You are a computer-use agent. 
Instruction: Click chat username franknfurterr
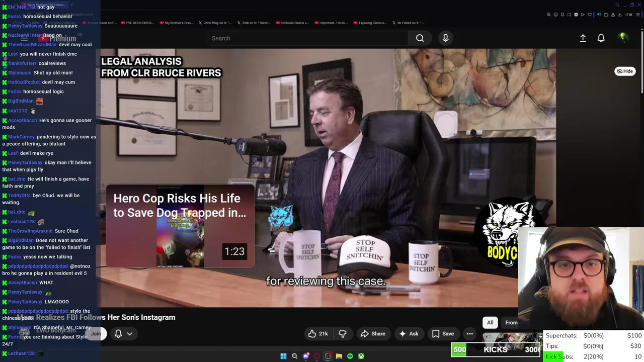pos(22,63)
